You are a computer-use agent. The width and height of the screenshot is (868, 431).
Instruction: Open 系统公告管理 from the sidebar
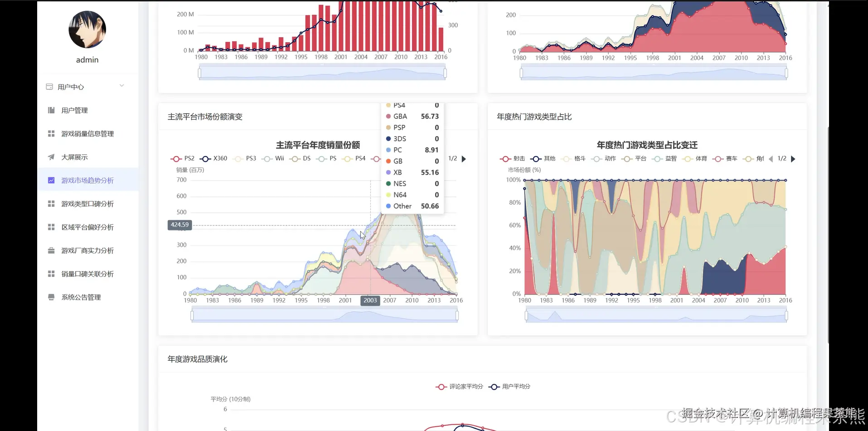[x=87, y=297]
